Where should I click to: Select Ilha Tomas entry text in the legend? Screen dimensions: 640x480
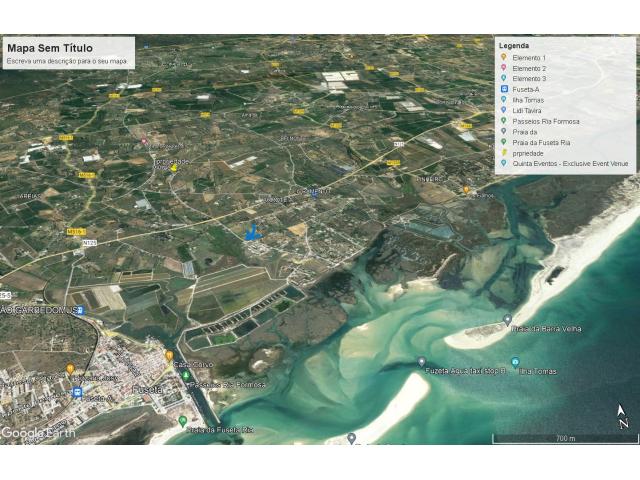tap(528, 100)
